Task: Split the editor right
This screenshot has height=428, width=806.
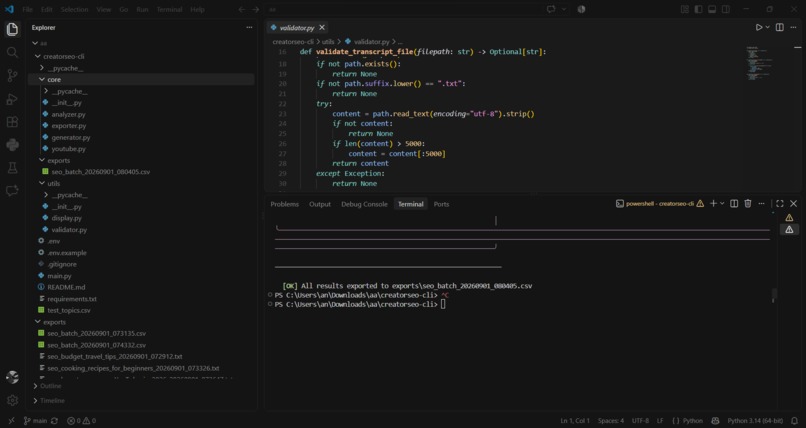Action: coord(780,27)
